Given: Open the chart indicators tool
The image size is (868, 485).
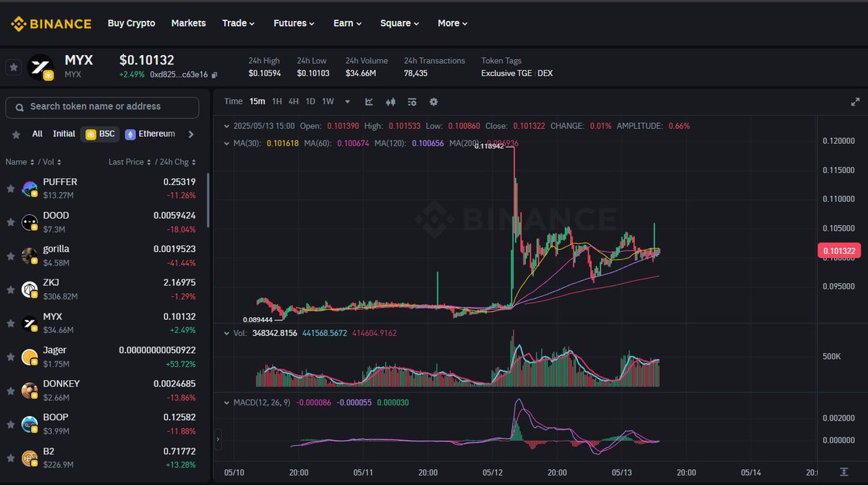Looking at the screenshot, I should click(x=369, y=102).
